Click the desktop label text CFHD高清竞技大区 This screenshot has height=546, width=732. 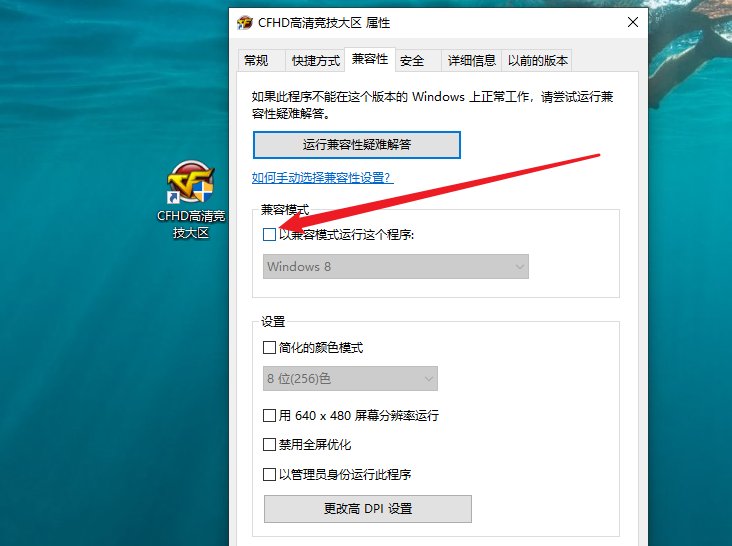191,224
